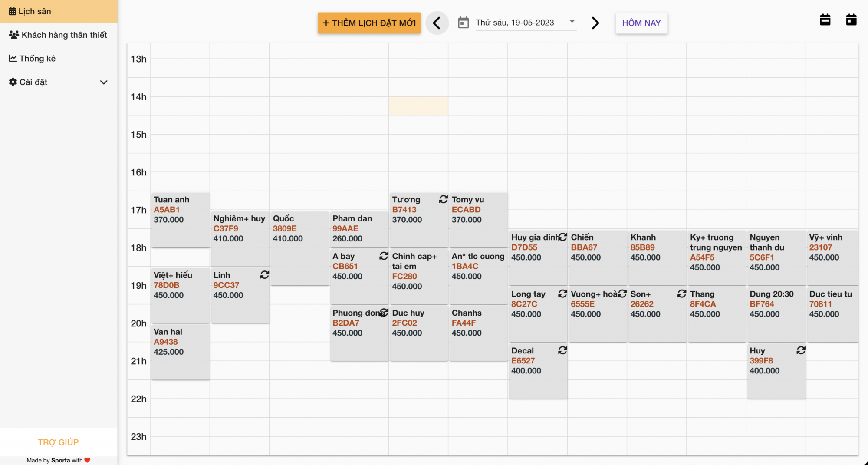The image size is (868, 465).
Task: Click the Khách hàng thân thiết people icon
Action: (x=14, y=35)
